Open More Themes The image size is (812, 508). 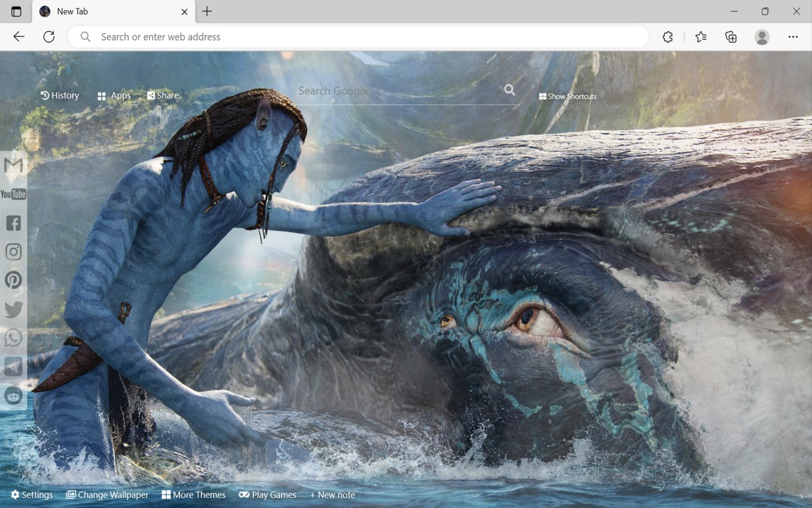193,495
